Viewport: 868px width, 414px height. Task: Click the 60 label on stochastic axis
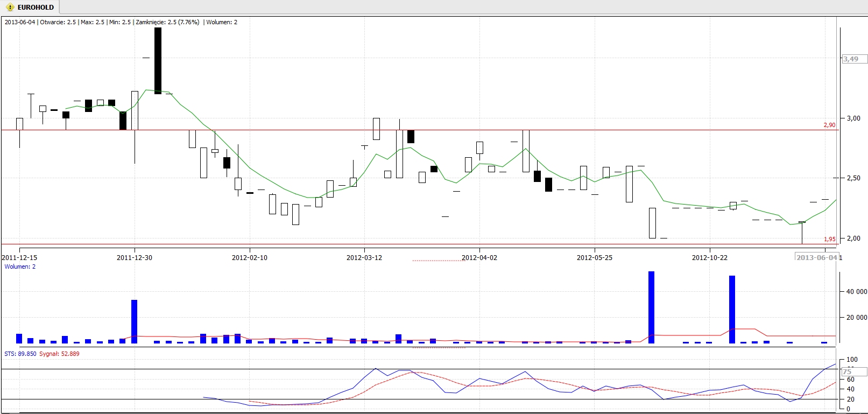pos(851,379)
